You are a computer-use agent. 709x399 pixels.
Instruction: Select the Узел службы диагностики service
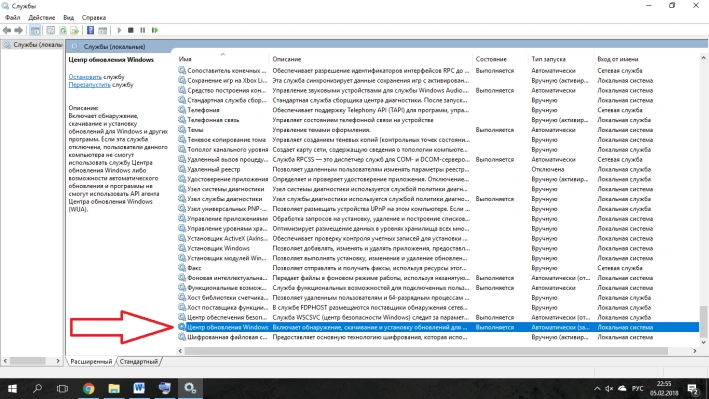pyautogui.click(x=225, y=199)
